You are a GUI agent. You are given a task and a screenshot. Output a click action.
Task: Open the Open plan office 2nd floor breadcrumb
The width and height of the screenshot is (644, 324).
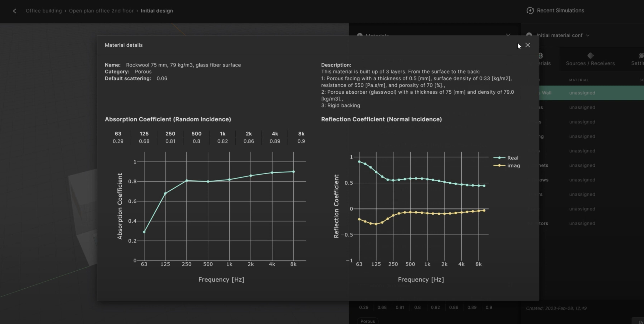coord(101,11)
